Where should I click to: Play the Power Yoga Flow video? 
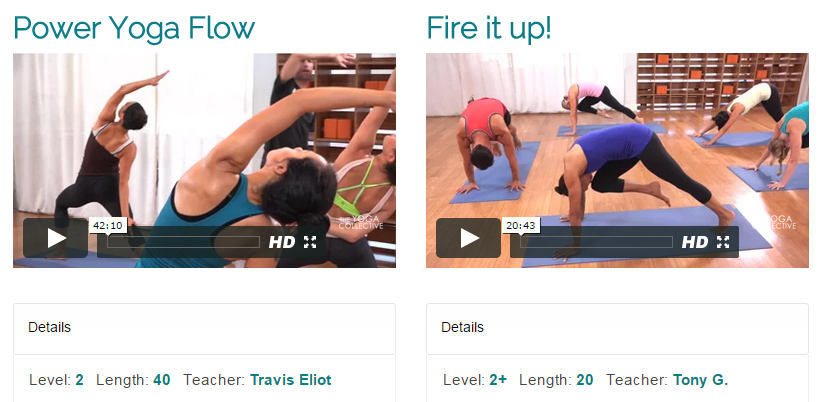click(x=55, y=238)
